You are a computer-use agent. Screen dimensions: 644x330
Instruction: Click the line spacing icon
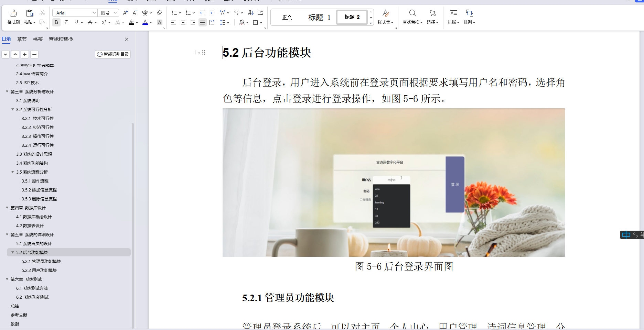pos(223,22)
